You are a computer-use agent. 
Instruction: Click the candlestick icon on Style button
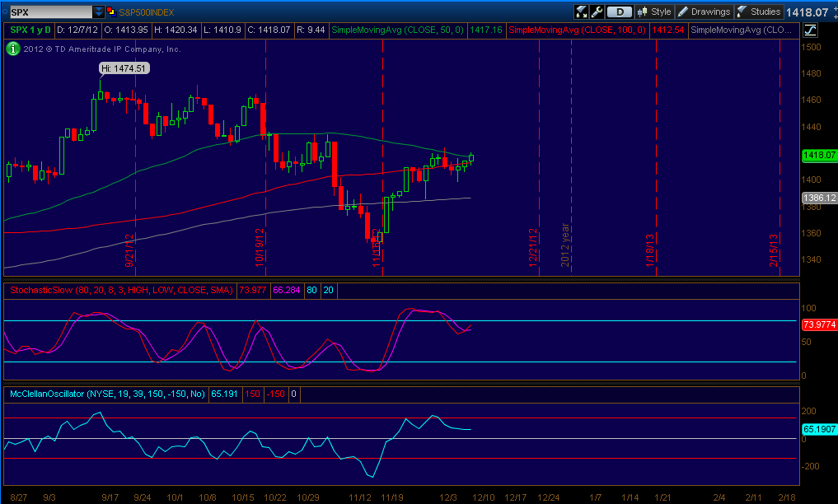[642, 12]
